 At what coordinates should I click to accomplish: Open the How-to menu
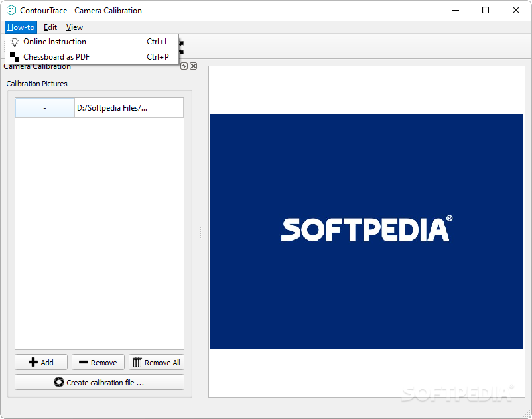pos(21,27)
